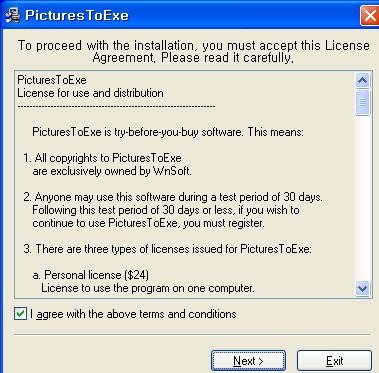
Task: Click the 'License for use and distribution' line
Action: pos(90,93)
